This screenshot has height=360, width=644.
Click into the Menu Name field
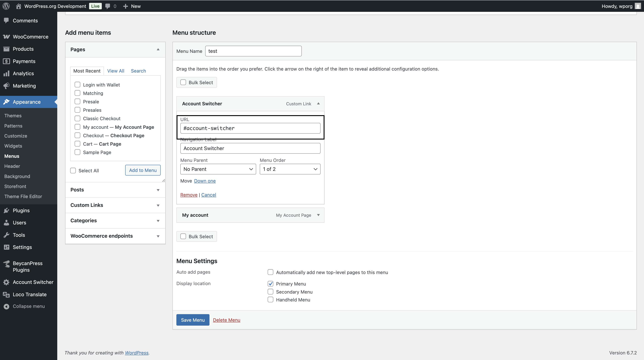[253, 51]
